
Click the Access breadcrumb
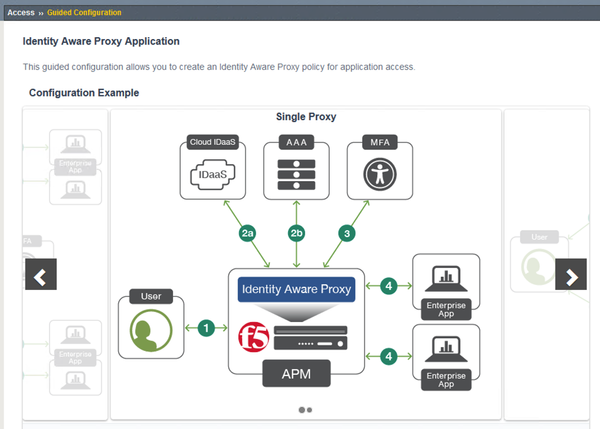(x=21, y=13)
